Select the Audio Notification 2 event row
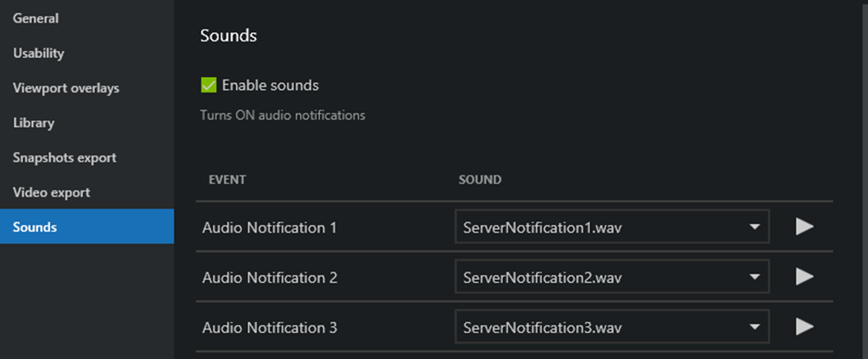868x359 pixels. tap(269, 278)
